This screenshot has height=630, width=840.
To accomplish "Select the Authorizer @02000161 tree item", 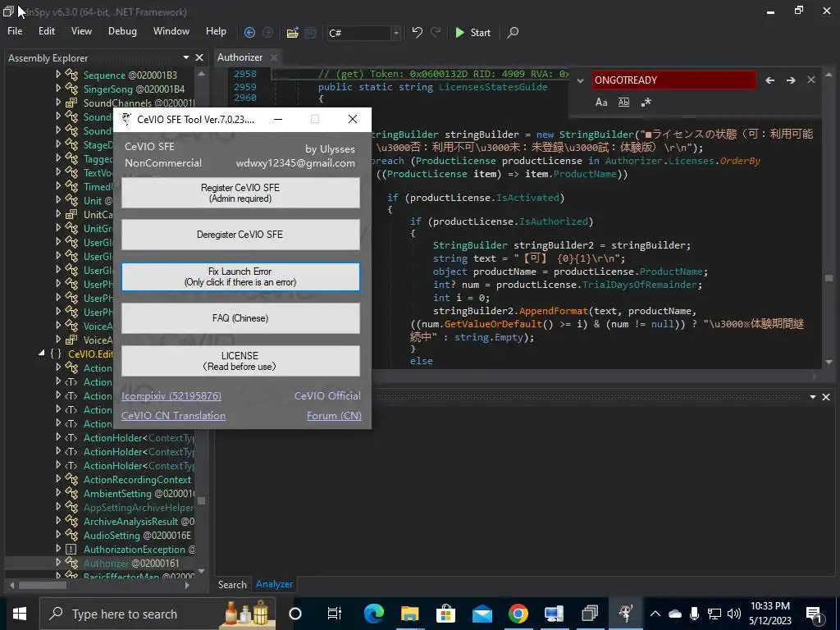I will click(x=131, y=563).
